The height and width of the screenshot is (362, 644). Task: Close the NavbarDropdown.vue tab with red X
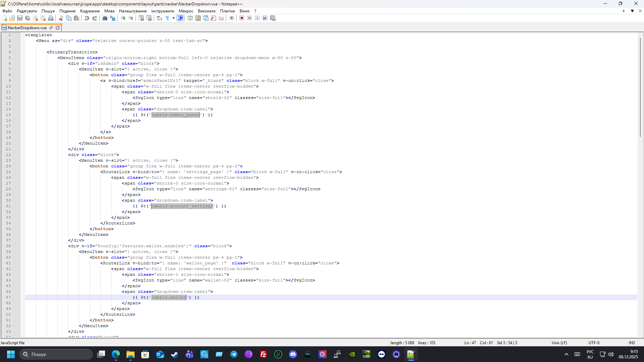tap(58, 28)
